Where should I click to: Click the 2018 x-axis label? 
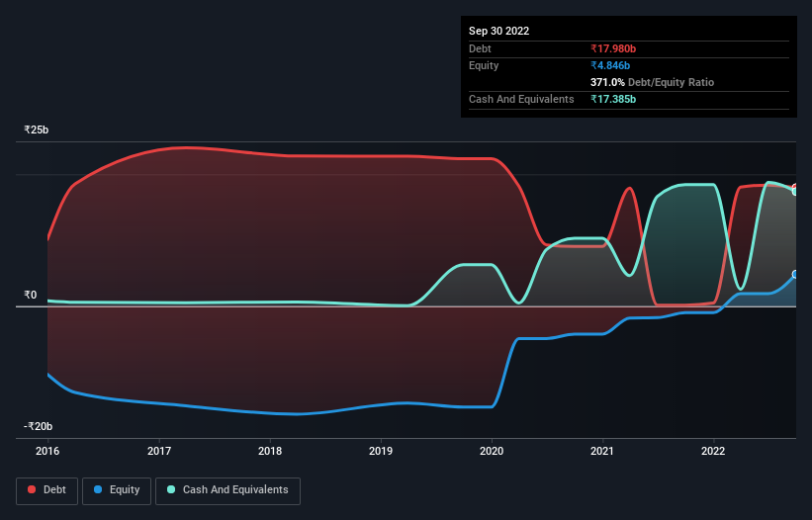270,451
